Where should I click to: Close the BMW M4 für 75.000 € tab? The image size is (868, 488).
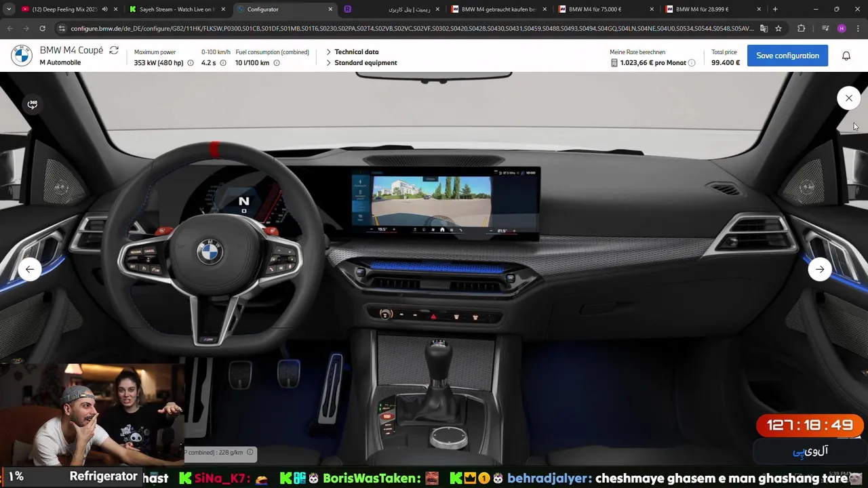click(652, 9)
